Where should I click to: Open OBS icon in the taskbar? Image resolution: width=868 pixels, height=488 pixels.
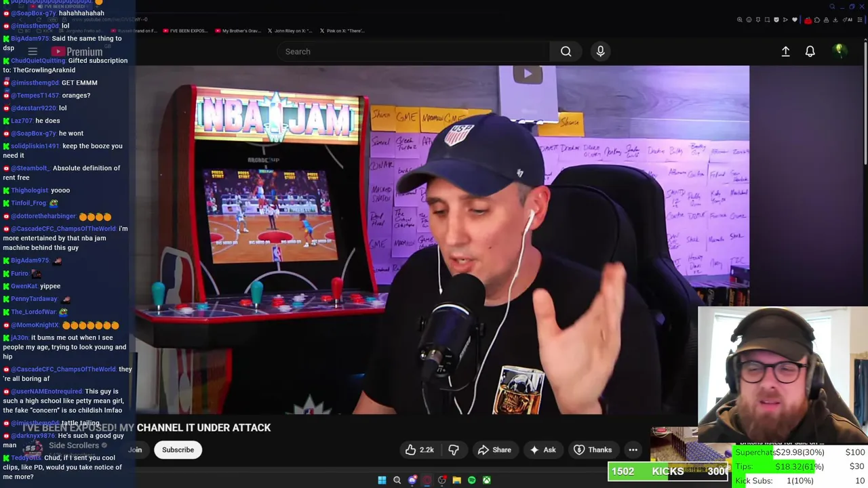click(x=441, y=480)
